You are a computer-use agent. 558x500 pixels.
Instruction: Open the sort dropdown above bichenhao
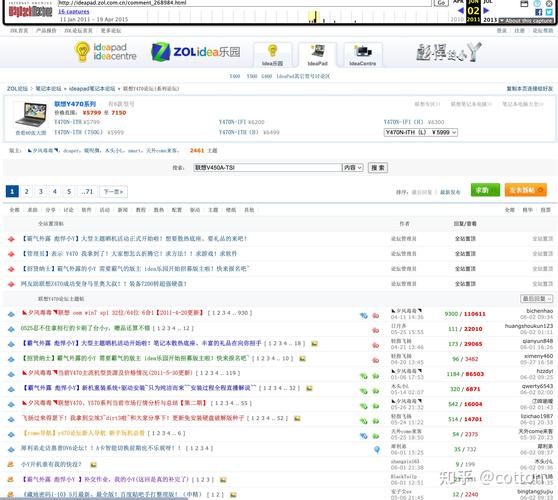pos(536,299)
